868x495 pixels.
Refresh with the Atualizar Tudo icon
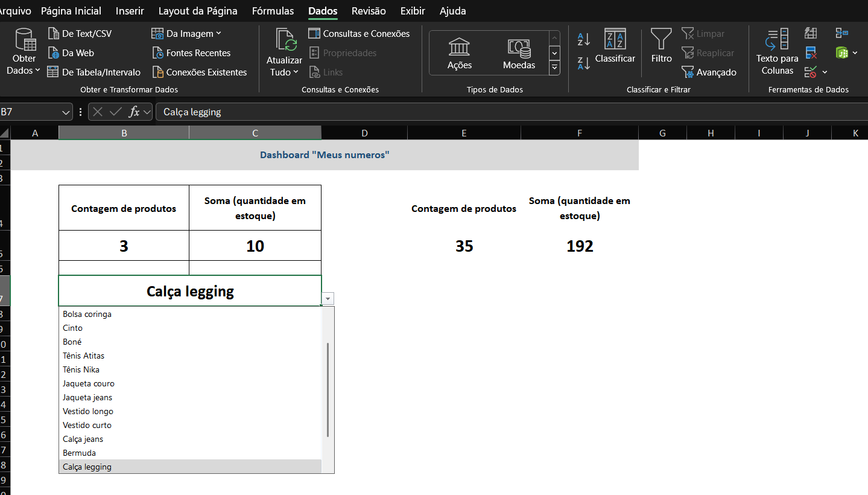pos(286,40)
